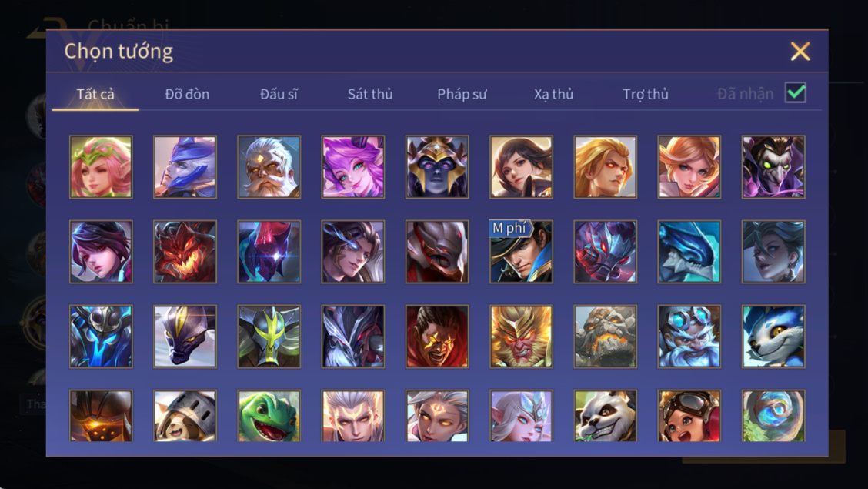868x489 pixels.
Task: Pick the white-bearded old man hero portrait
Action: [269, 166]
